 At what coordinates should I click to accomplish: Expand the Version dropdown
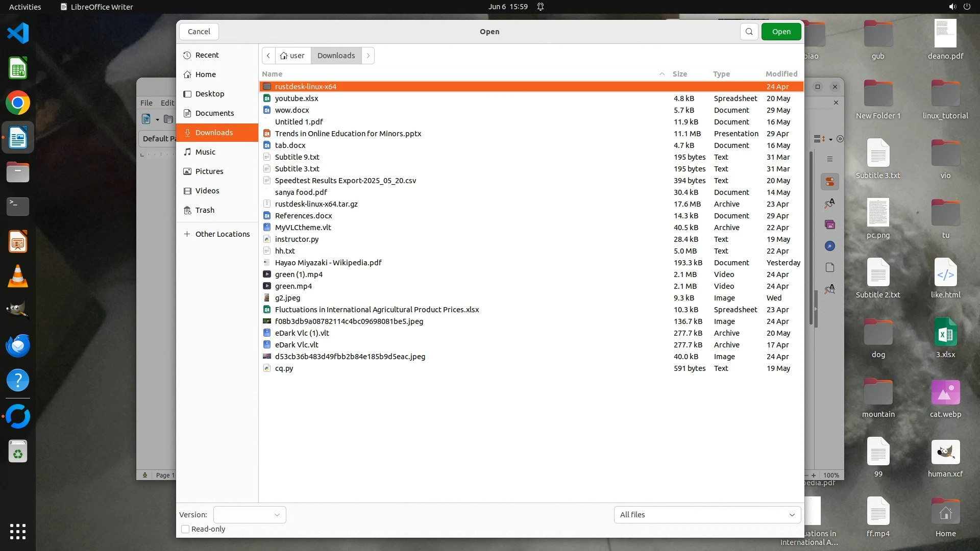(x=250, y=515)
